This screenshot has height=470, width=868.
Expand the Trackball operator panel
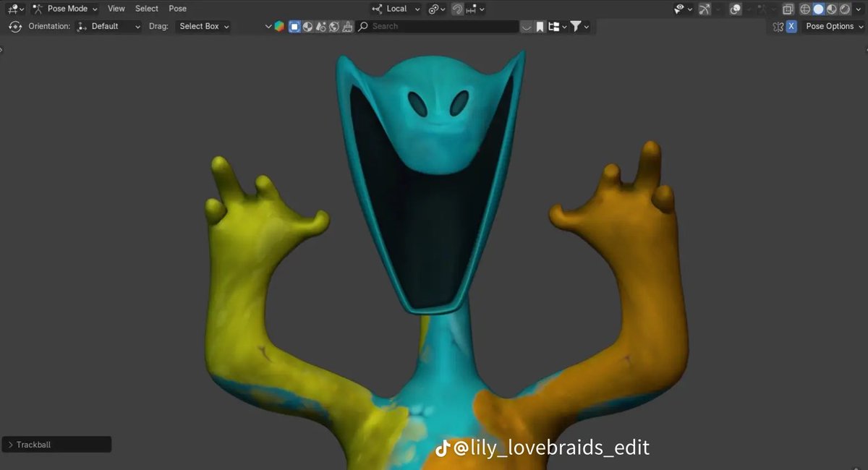[x=56, y=445]
